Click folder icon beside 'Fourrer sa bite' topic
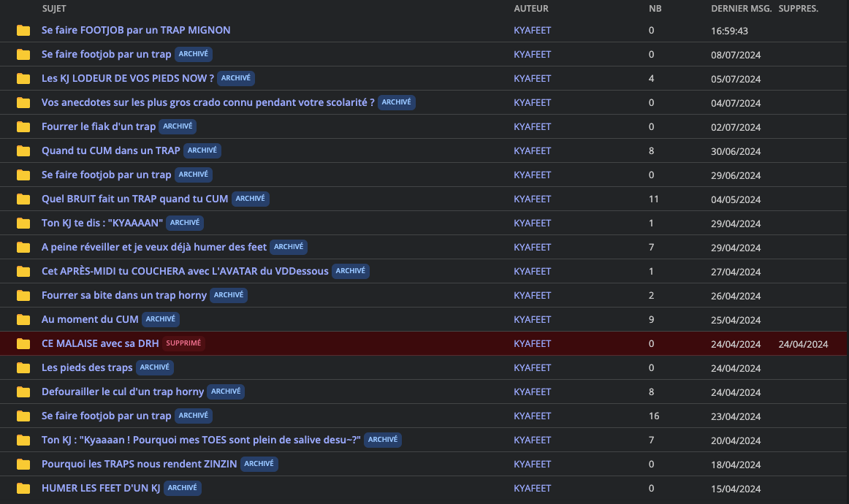 [23, 295]
